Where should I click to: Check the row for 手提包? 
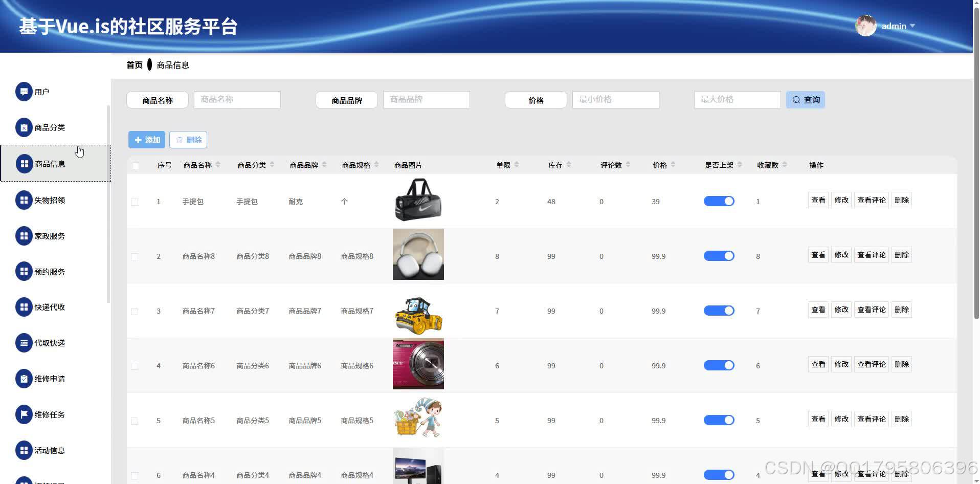[135, 202]
